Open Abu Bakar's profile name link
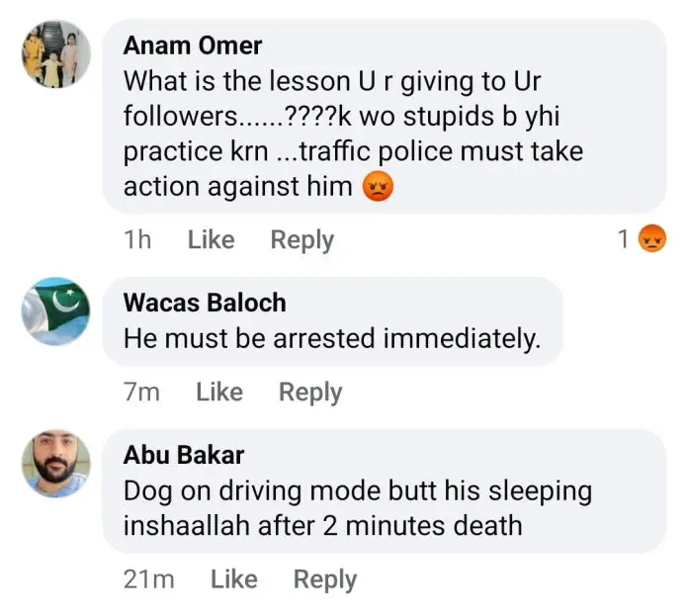688x616 pixels. (184, 455)
